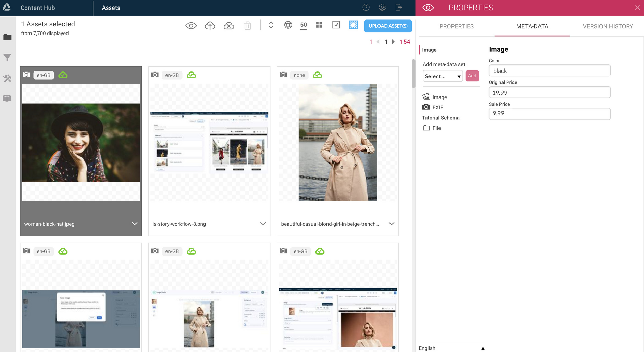The image size is (644, 352).
Task: Jump to last page 154
Action: click(x=405, y=42)
